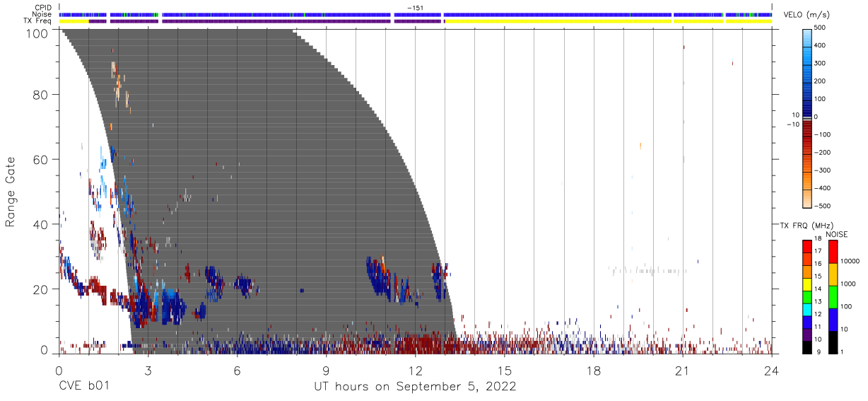Click the "9" label in TX FRQ legend
The width and height of the screenshot is (868, 401).
tap(818, 352)
